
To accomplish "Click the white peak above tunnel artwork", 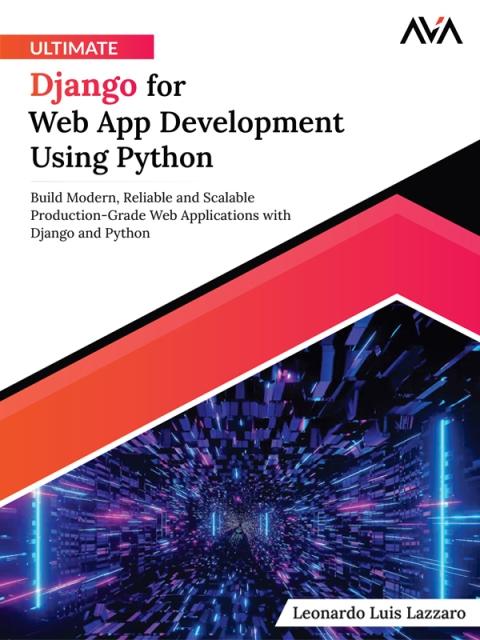I will coord(397,298).
